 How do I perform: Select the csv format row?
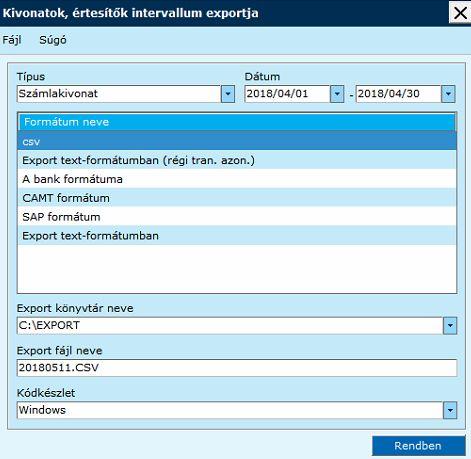(237, 141)
